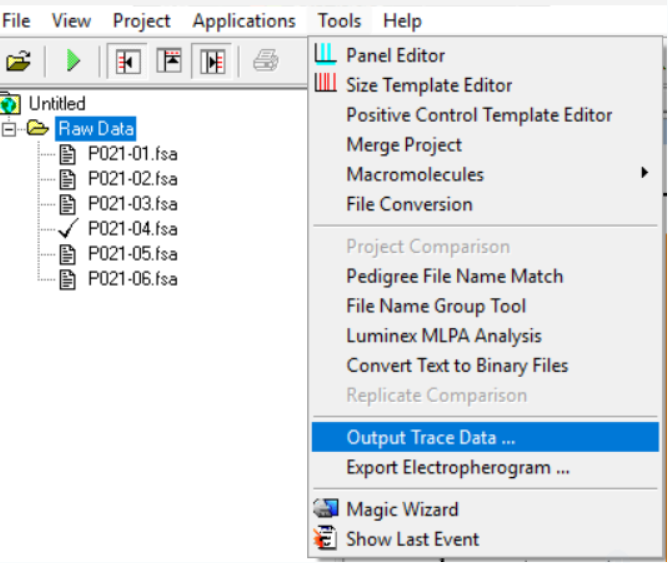Select the checked file P021-04.fsa
668x563 pixels.
(x=132, y=229)
